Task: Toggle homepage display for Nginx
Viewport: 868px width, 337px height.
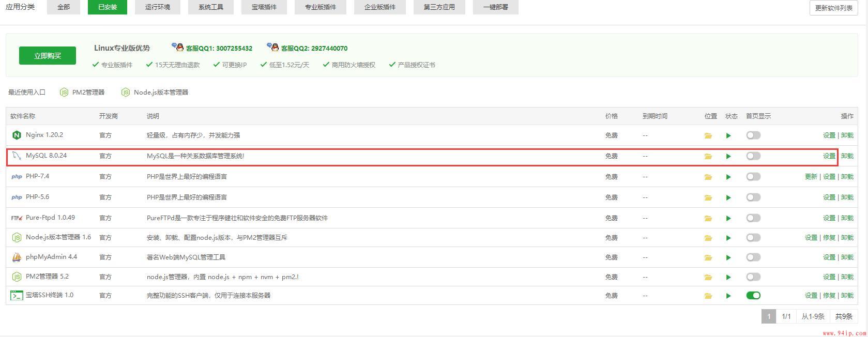Action: (x=753, y=135)
